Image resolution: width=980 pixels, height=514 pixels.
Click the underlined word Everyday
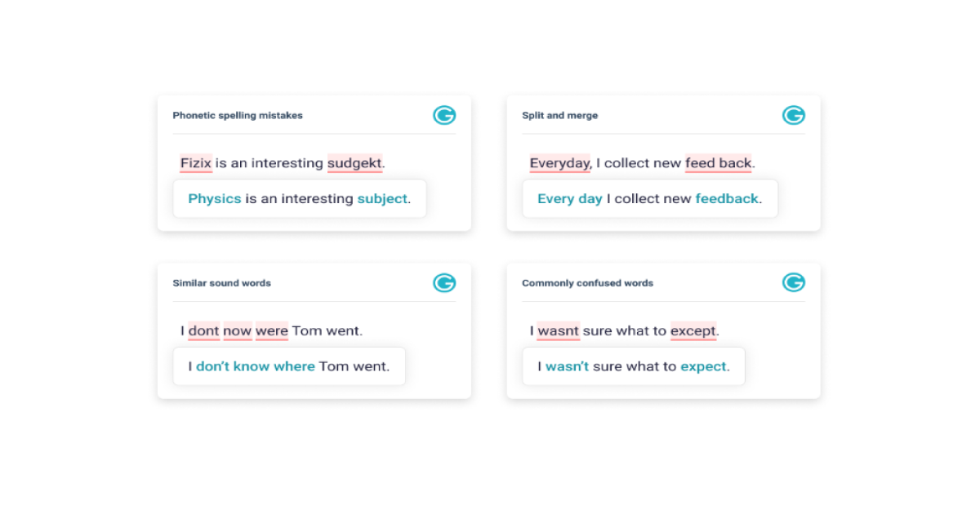(x=559, y=163)
